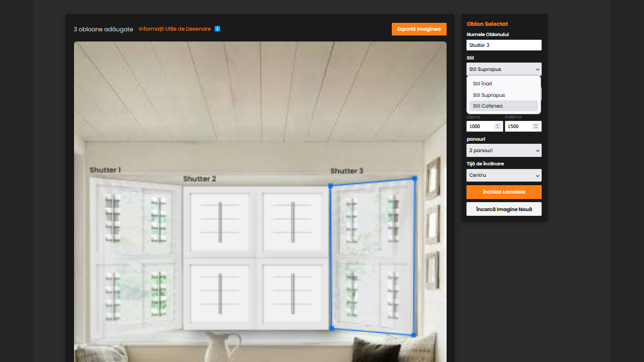Viewport: 644px width, 362px height.
Task: Open the Stil dropdown showing Stil Suprapus
Action: click(504, 69)
